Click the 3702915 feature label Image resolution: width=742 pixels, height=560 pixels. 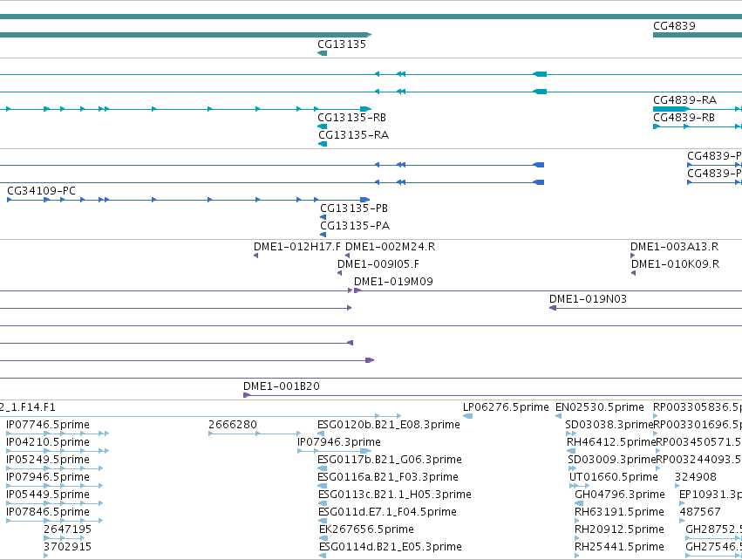[68, 547]
